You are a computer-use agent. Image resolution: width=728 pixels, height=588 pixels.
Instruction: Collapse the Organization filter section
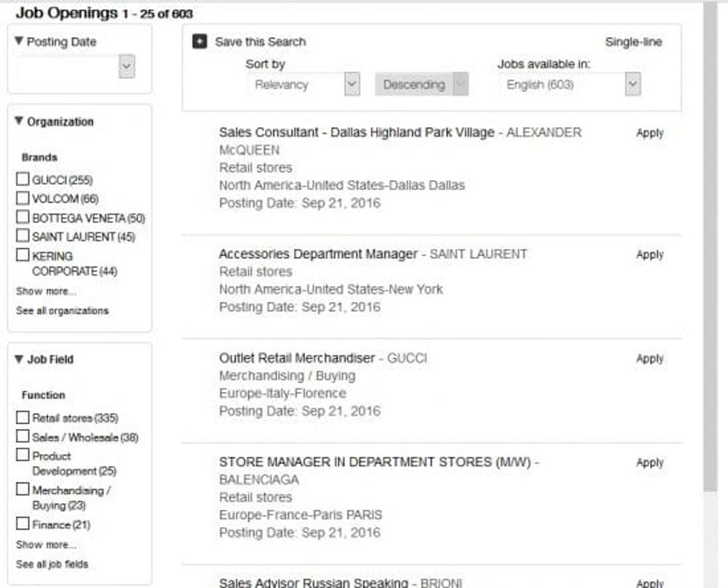(19, 121)
